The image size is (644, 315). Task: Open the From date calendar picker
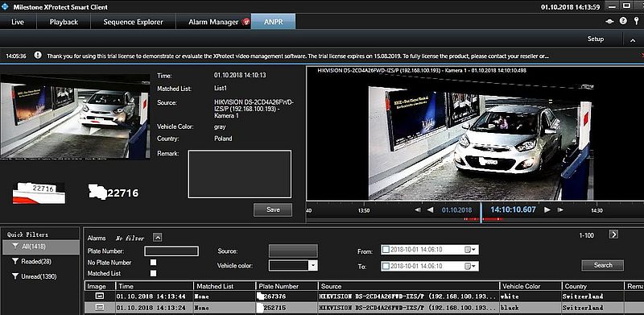470,250
